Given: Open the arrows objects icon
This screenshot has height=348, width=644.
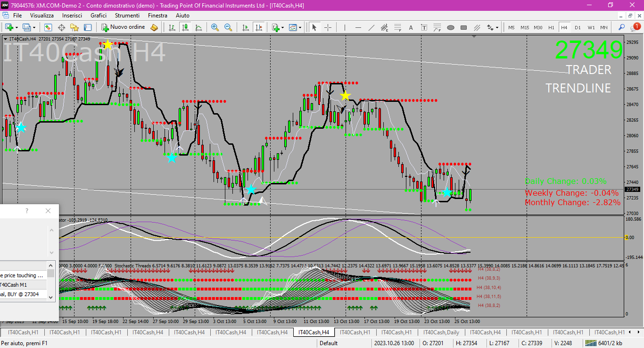Looking at the screenshot, I should 490,27.
